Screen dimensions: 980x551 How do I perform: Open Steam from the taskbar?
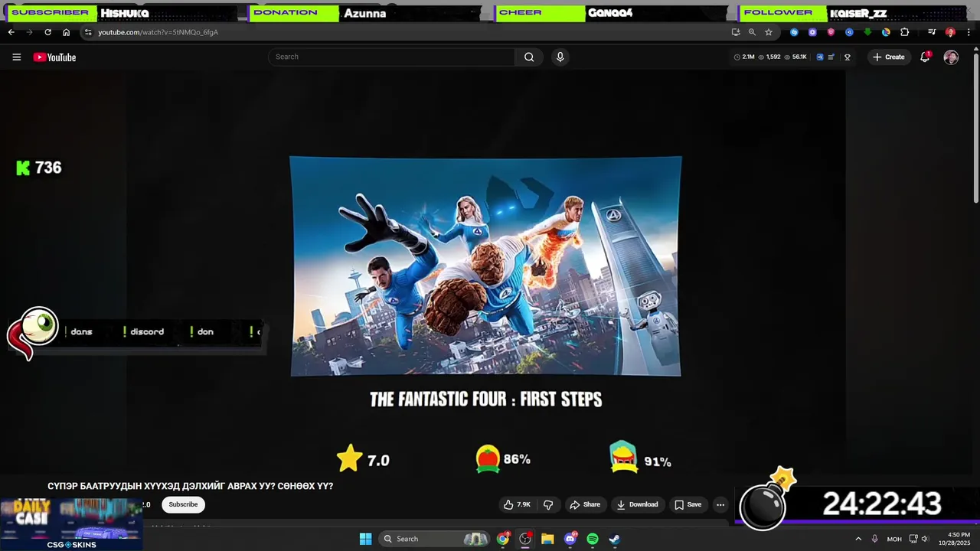[x=615, y=539]
